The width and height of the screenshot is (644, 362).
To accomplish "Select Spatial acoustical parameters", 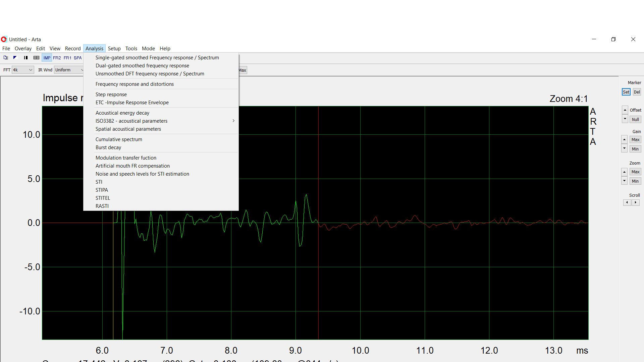I will click(161, 129).
